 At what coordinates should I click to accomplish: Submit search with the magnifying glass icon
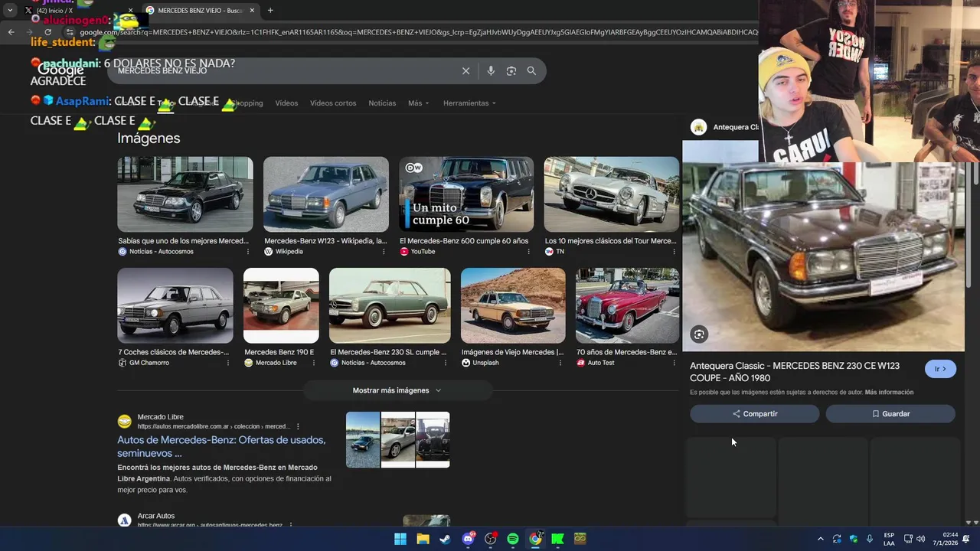(531, 71)
